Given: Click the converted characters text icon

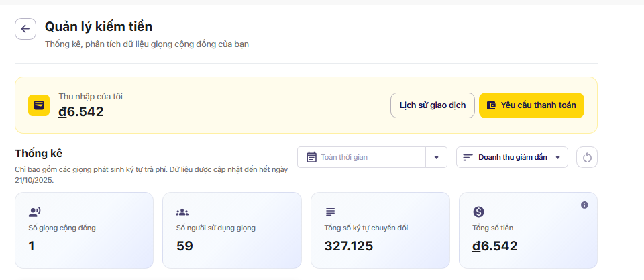Looking at the screenshot, I should click(x=330, y=212).
